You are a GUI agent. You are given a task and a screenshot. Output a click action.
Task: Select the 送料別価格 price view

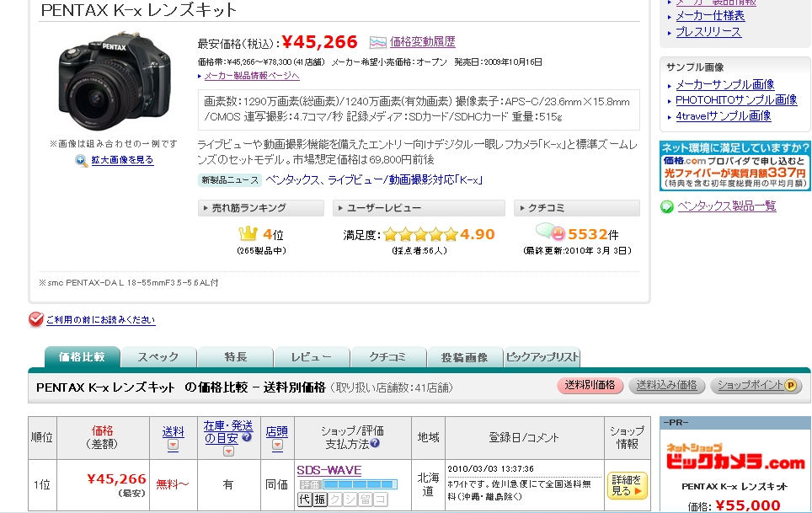pos(590,386)
